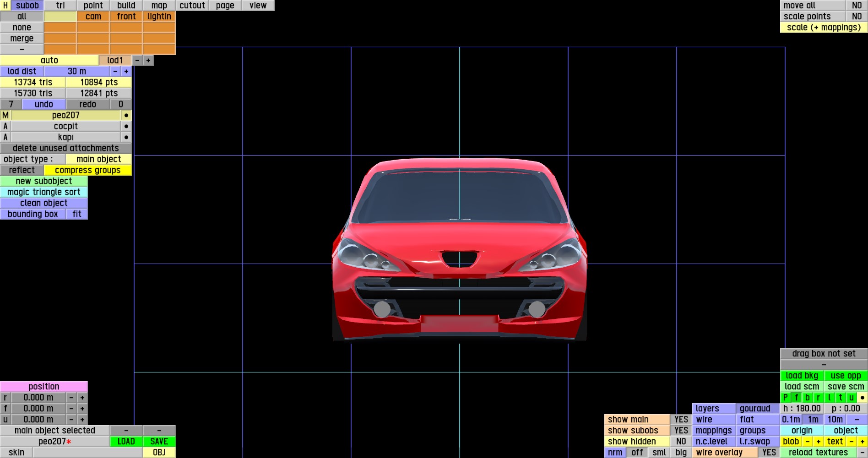This screenshot has height=458, width=868.
Task: Select the perspective 'P' view button
Action: click(x=786, y=398)
